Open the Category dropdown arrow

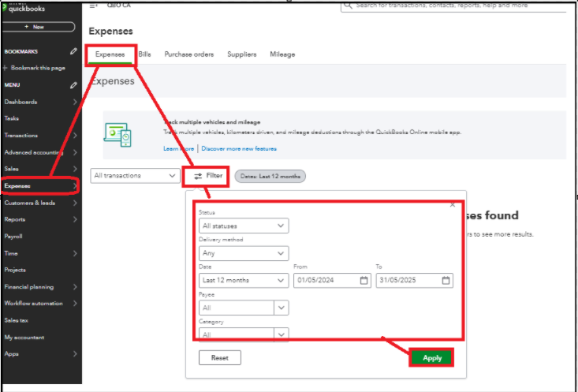tap(282, 335)
